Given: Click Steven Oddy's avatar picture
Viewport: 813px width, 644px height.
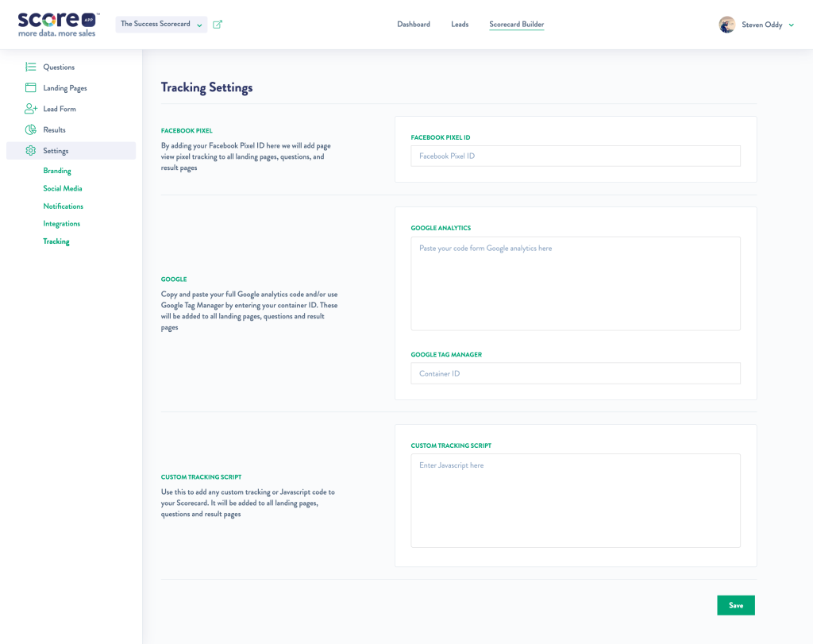Looking at the screenshot, I should pyautogui.click(x=727, y=25).
